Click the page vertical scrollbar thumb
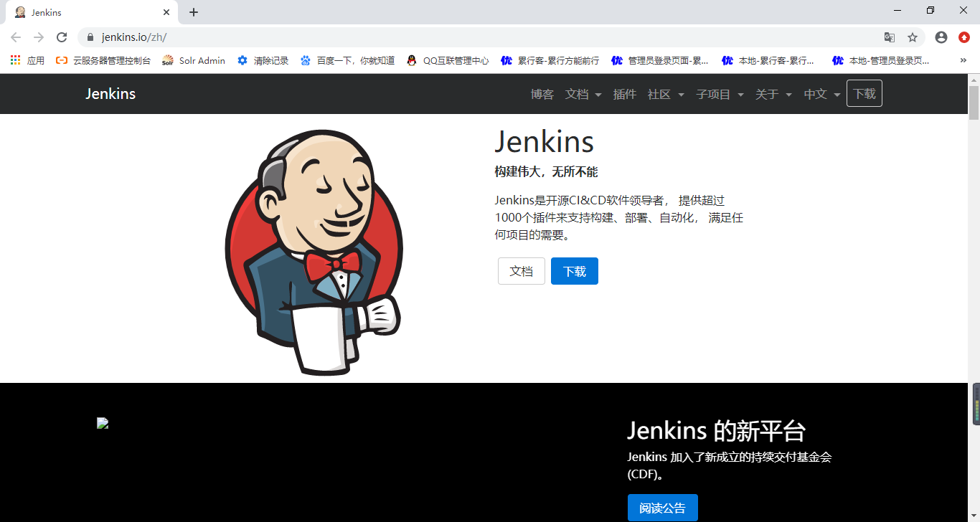 click(974, 103)
